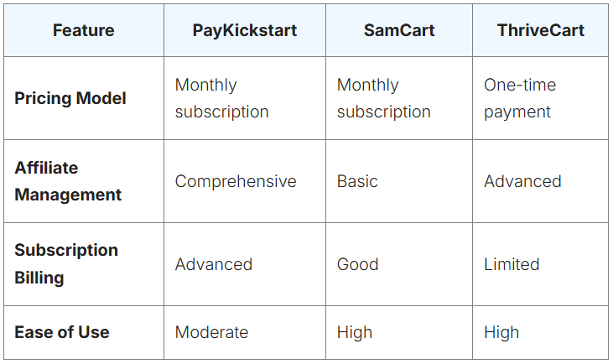Viewport: 613px width, 364px height.
Task: Select the Moderate ease of use cell
Action: point(211,332)
